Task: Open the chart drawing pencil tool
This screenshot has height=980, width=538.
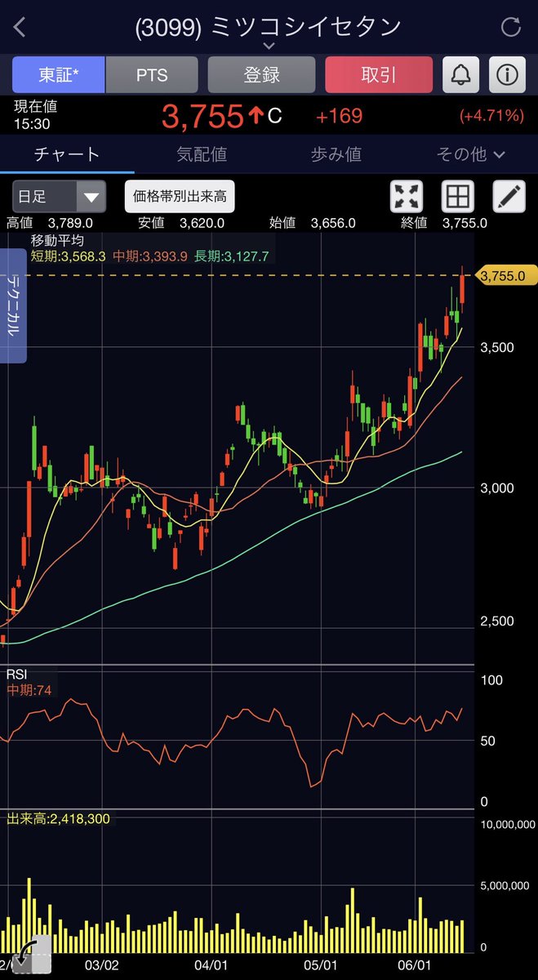Action: [509, 197]
